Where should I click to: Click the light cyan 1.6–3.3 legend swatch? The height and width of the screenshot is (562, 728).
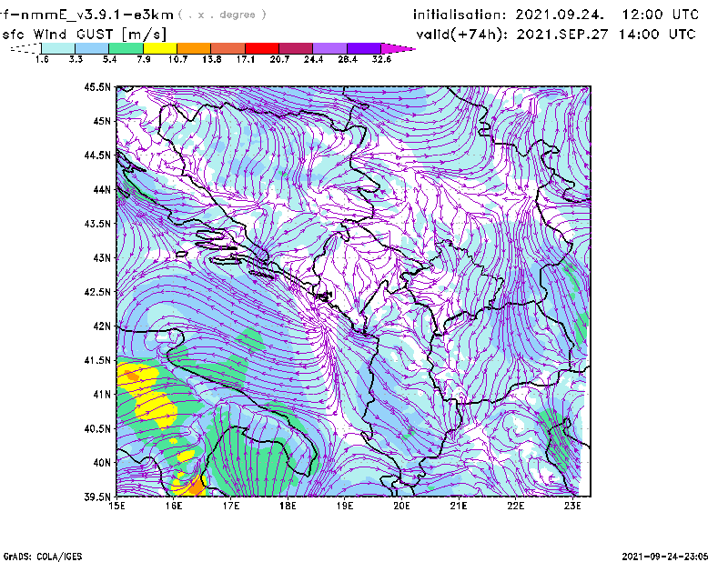pos(58,48)
